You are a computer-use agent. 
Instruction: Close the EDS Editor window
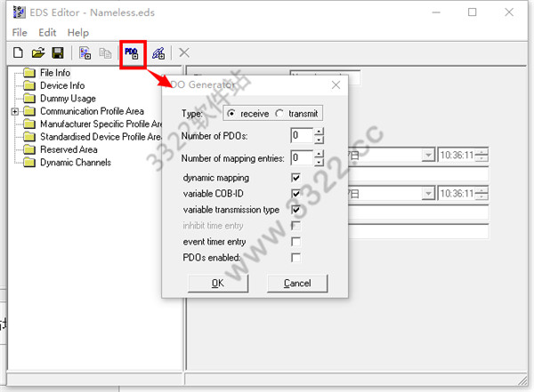pyautogui.click(x=509, y=12)
